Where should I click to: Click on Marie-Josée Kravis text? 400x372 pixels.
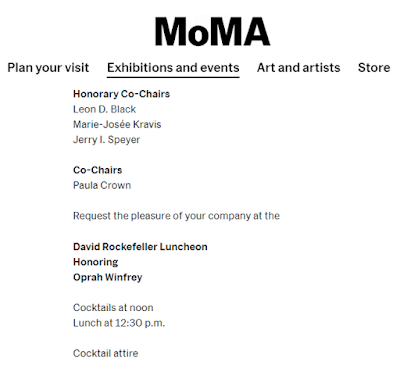click(x=117, y=124)
